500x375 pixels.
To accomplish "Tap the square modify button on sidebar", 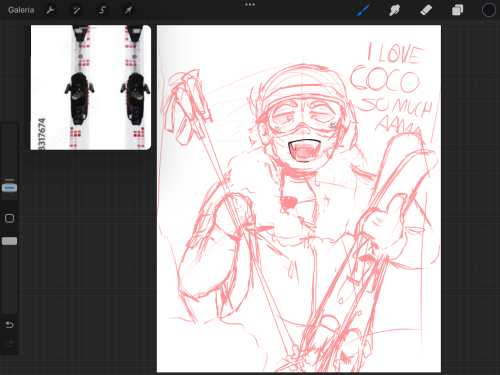I will [9, 218].
